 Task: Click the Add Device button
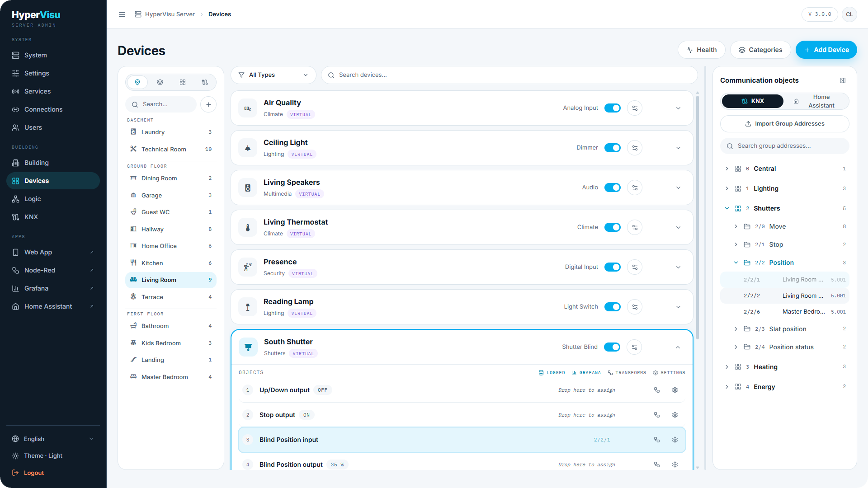(826, 50)
